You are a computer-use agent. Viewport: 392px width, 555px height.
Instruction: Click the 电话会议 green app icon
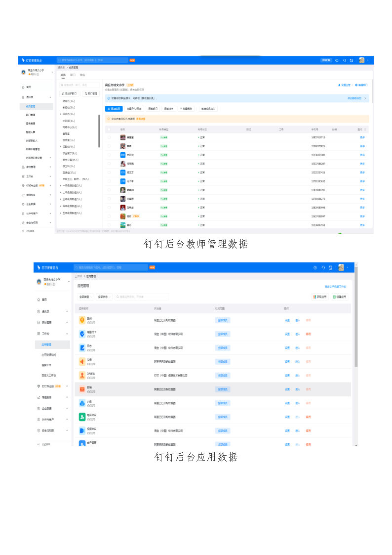coord(82,417)
